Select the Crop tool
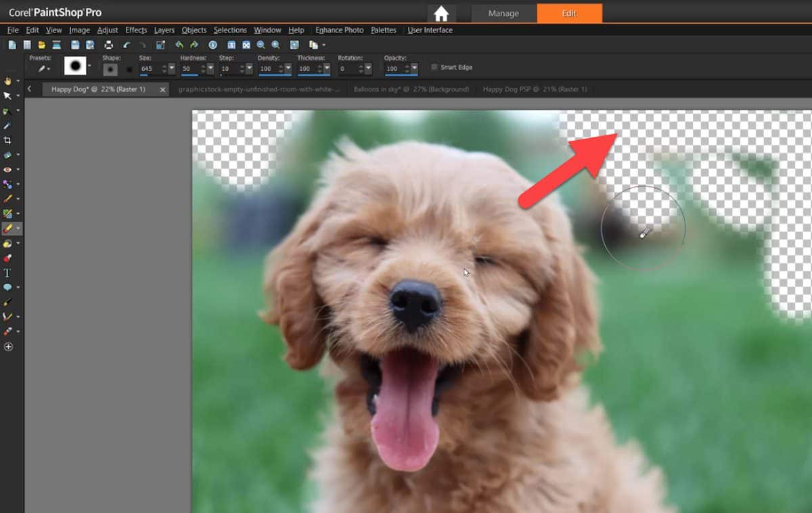 (x=8, y=140)
